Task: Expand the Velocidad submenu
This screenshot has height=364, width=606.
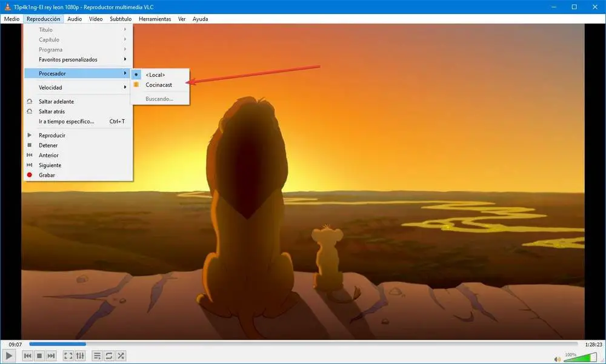Action: [78, 87]
